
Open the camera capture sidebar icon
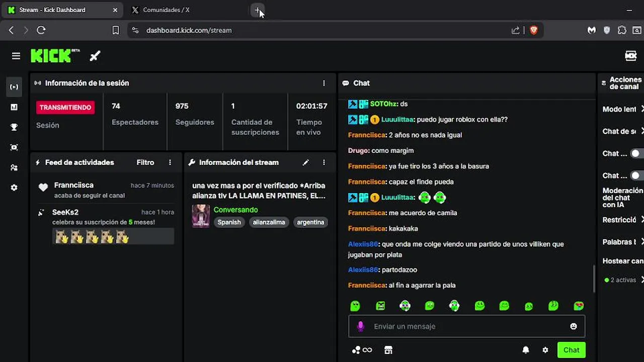click(x=14, y=147)
